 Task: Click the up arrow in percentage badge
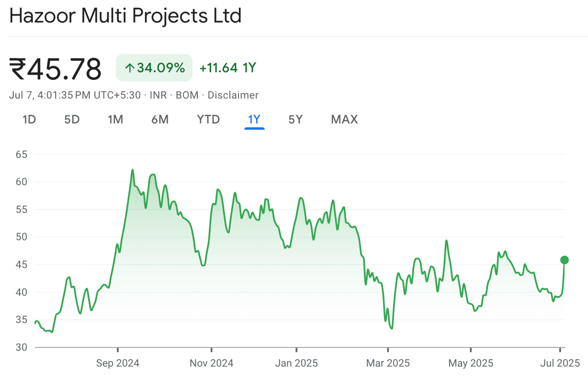pyautogui.click(x=129, y=68)
